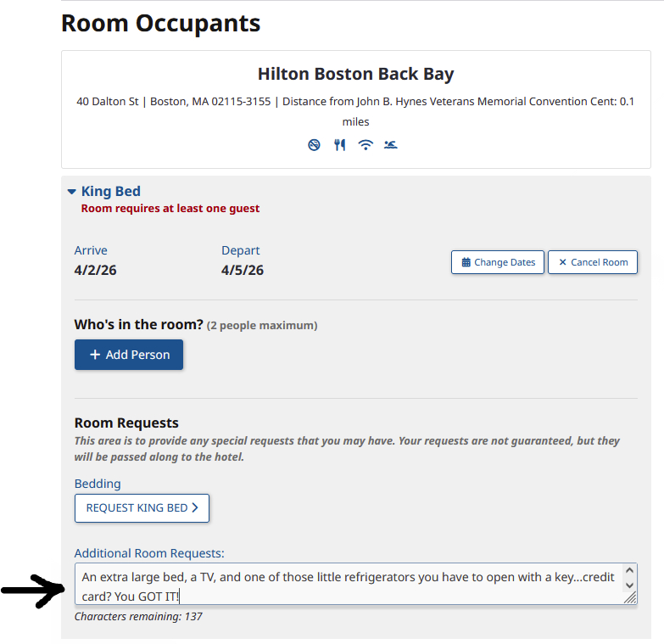664x644 pixels.
Task: Click the 40 Dalton St address line
Action: tap(174, 102)
